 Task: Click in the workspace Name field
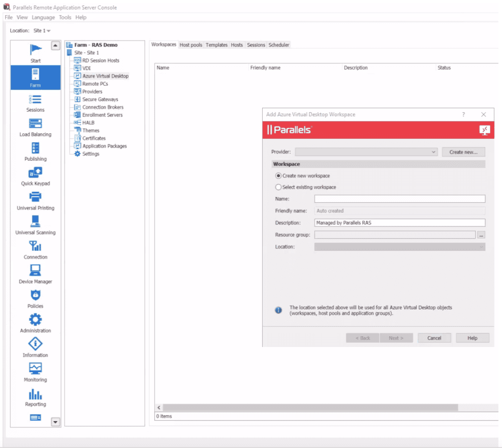(400, 199)
